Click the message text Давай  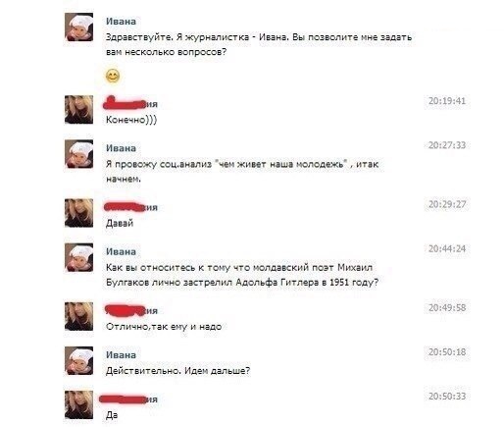coord(120,223)
